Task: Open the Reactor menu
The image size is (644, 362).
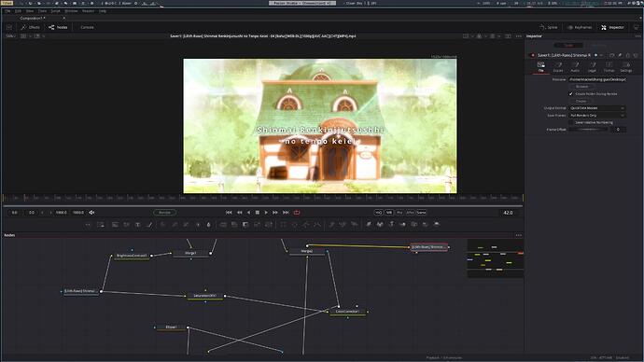Action: 89,11
